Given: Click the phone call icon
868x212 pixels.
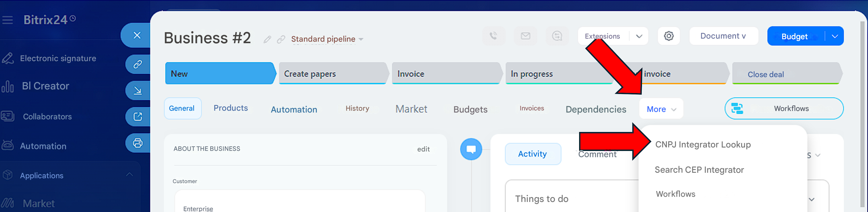Looking at the screenshot, I should (x=493, y=36).
